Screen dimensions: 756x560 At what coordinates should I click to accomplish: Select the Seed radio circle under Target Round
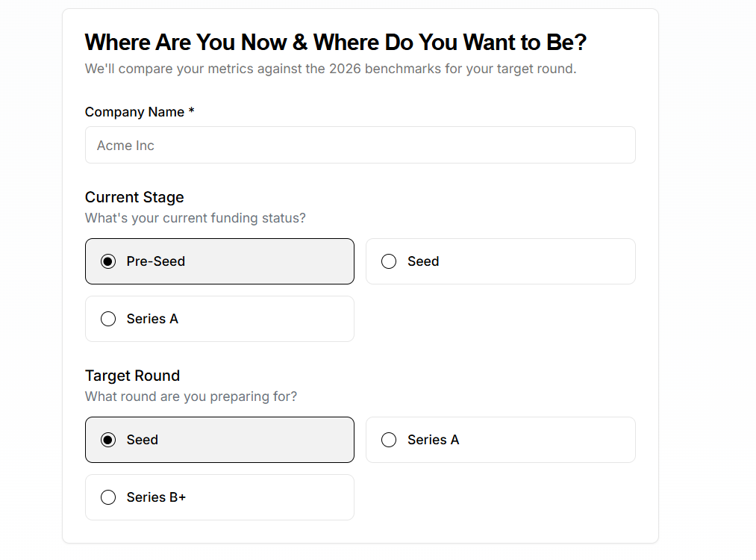pyautogui.click(x=108, y=440)
